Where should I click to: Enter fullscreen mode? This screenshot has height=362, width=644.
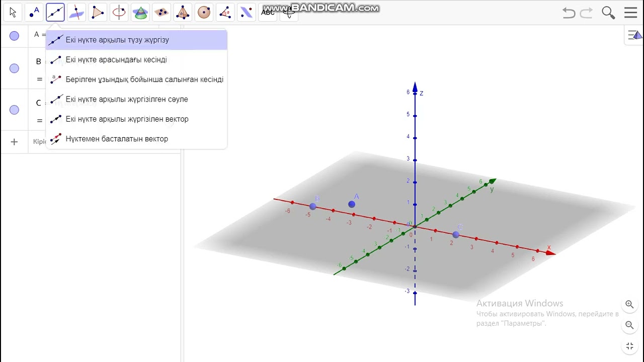pos(629,346)
